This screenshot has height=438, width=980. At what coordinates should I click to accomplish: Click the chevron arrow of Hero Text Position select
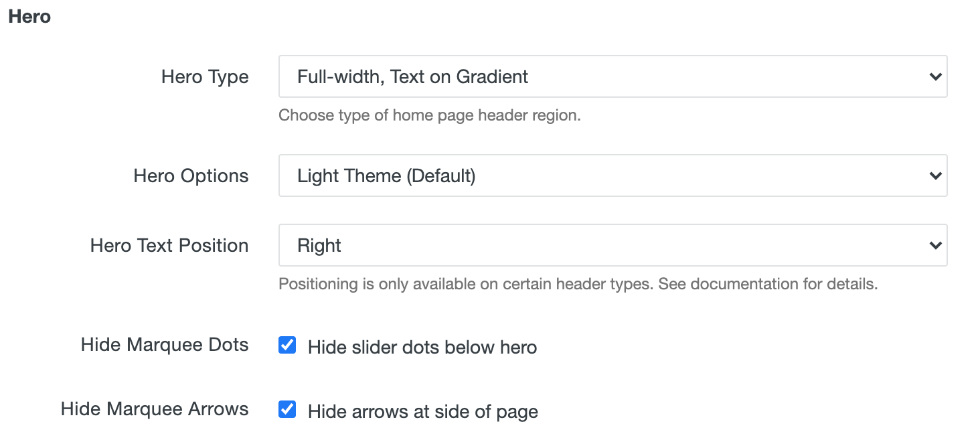935,246
